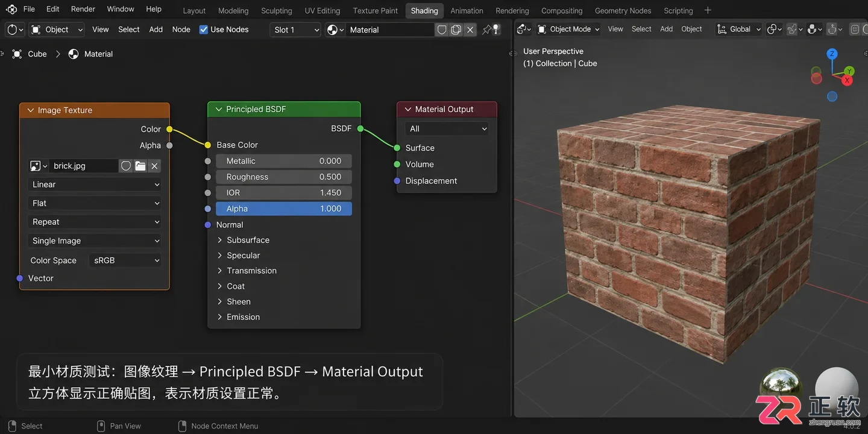Open image file with the folder icon

click(140, 166)
